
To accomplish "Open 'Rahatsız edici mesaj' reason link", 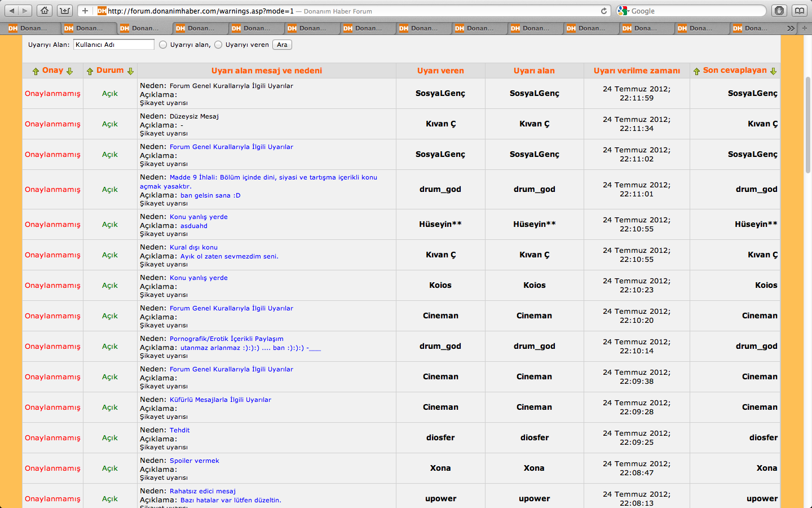I will (202, 491).
